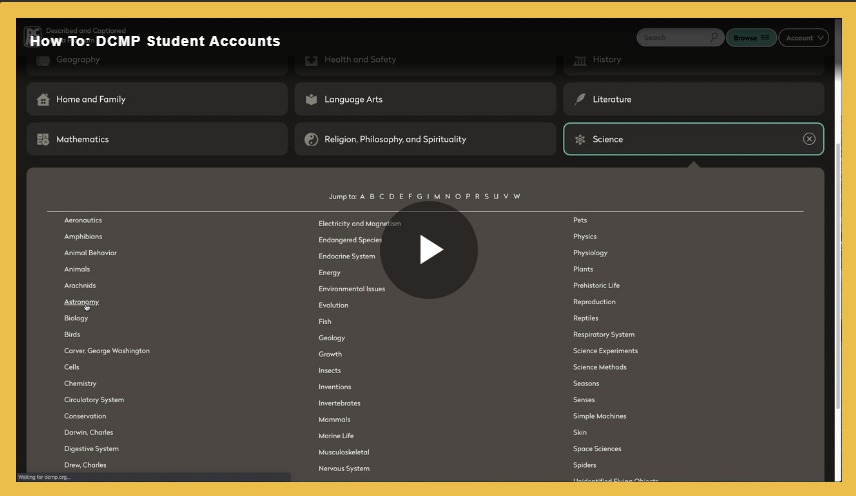Open the Prehistoric Life topic
856x496 pixels.
(x=596, y=285)
